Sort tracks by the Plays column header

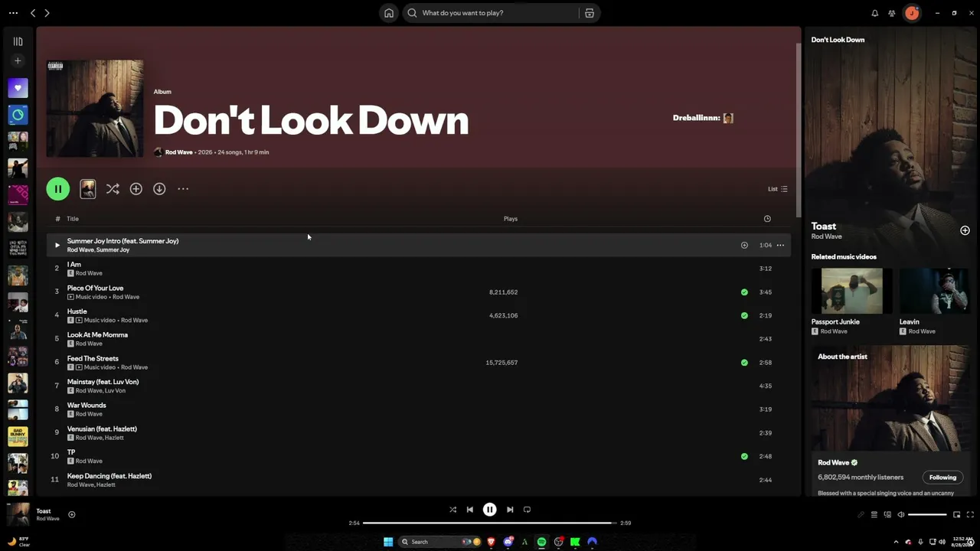tap(511, 219)
